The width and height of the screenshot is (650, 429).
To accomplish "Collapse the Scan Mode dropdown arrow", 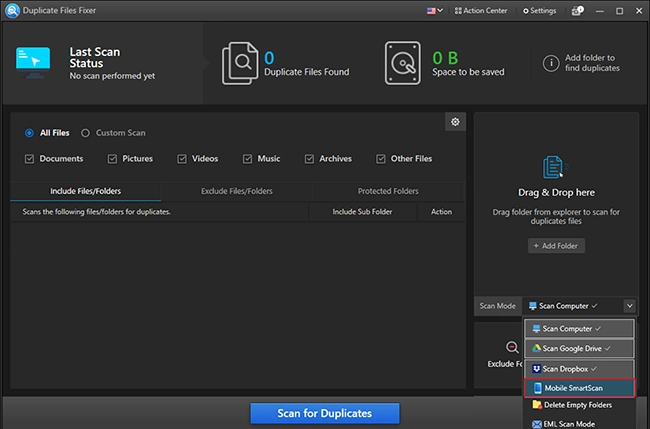I will [x=629, y=306].
